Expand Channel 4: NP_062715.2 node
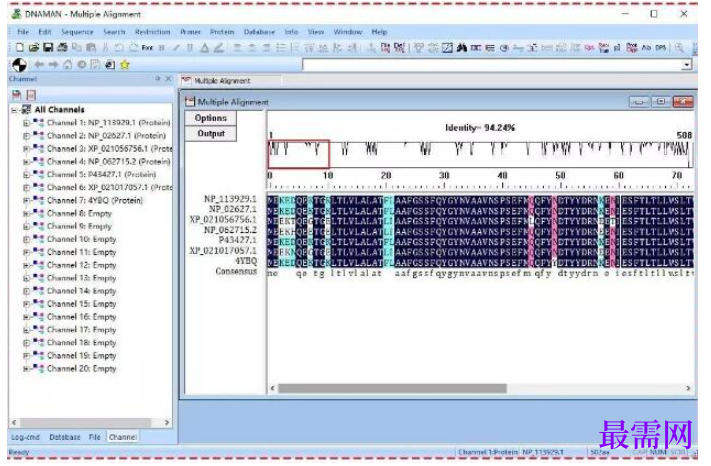711x466 pixels. click(26, 162)
